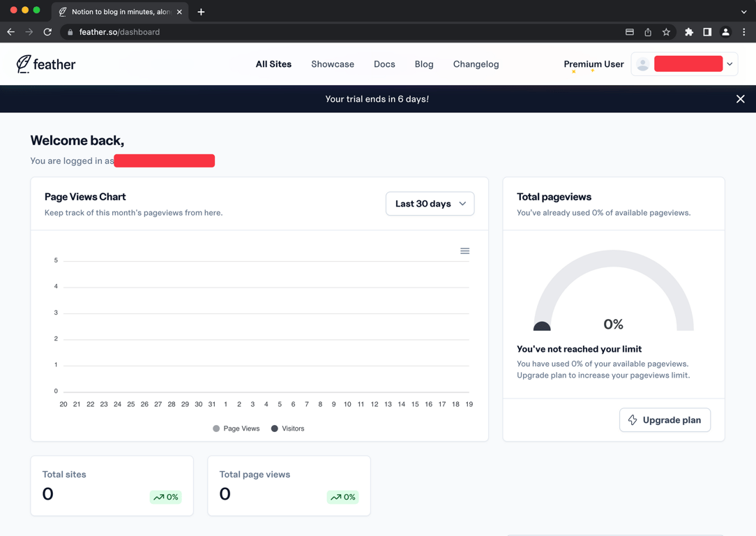Expand the tab search chevron

pyautogui.click(x=744, y=12)
